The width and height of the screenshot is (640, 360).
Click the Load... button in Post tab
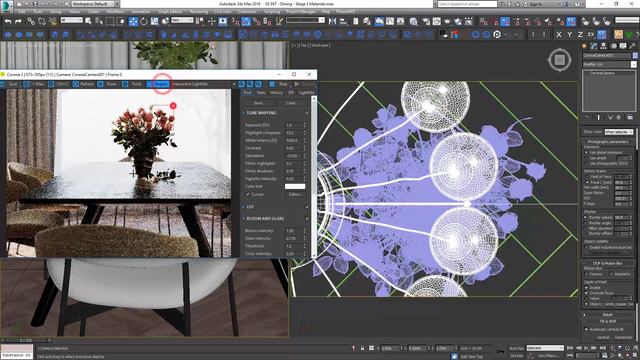(292, 103)
